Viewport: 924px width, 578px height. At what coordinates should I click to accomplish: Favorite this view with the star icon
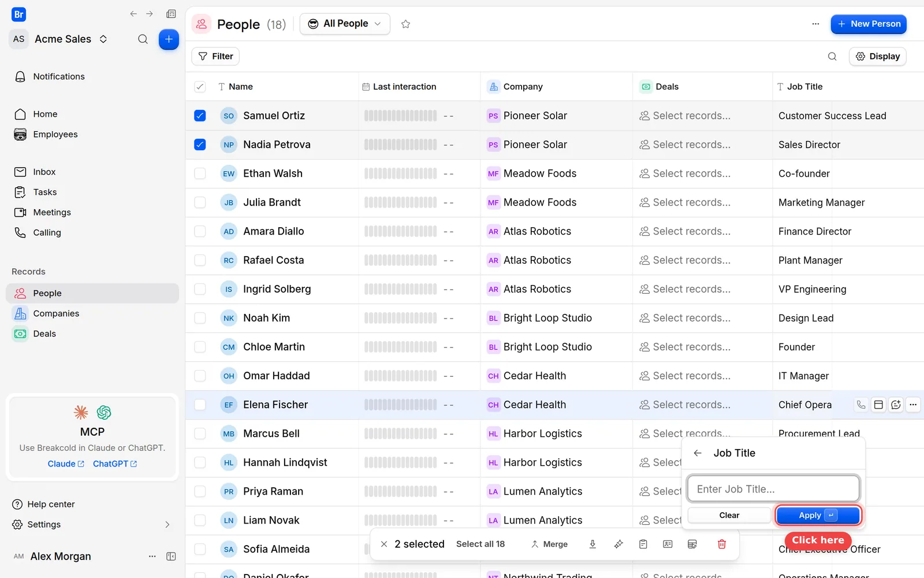point(405,24)
